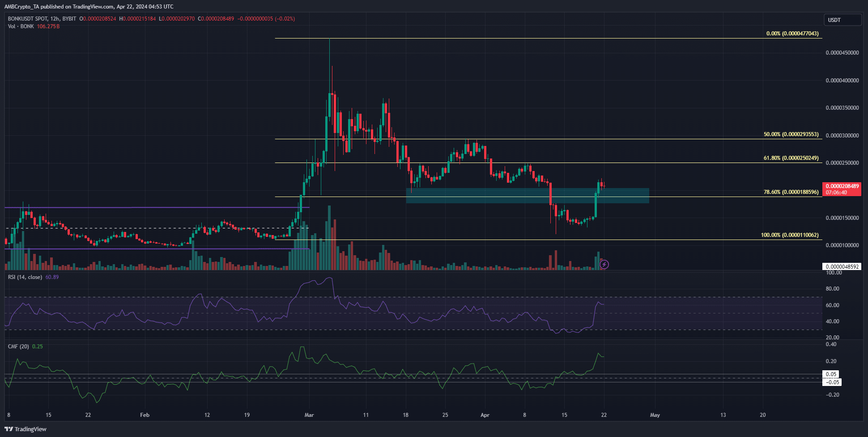Screen dimensions: 868x437
Task: Click the 0.0000450000 price axis label
Action: (842, 53)
